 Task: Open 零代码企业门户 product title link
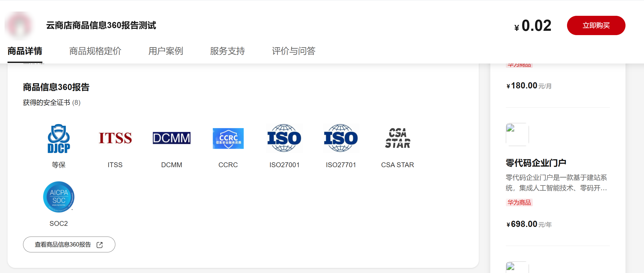coord(536,163)
